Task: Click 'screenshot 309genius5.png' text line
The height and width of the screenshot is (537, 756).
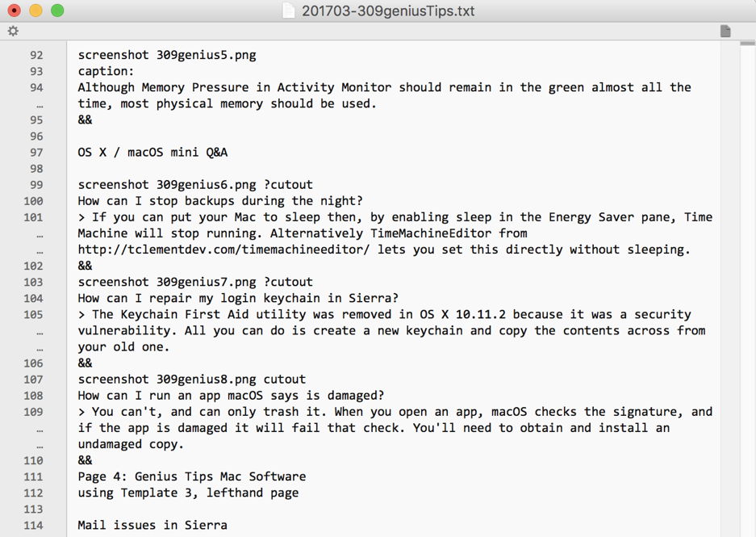Action: 166,56
